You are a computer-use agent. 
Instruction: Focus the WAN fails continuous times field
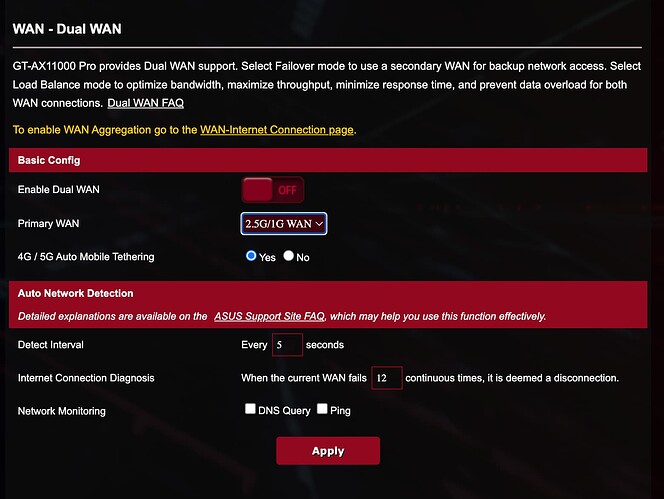click(x=387, y=378)
